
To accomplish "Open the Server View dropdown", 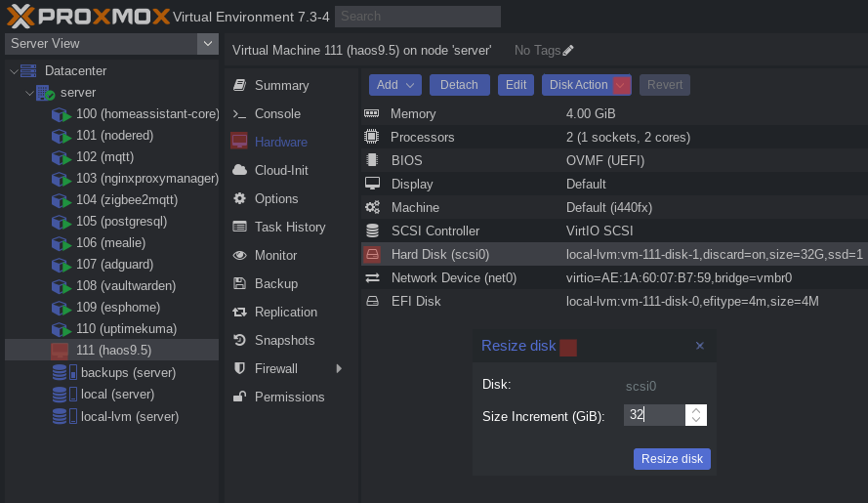I will pyautogui.click(x=208, y=44).
